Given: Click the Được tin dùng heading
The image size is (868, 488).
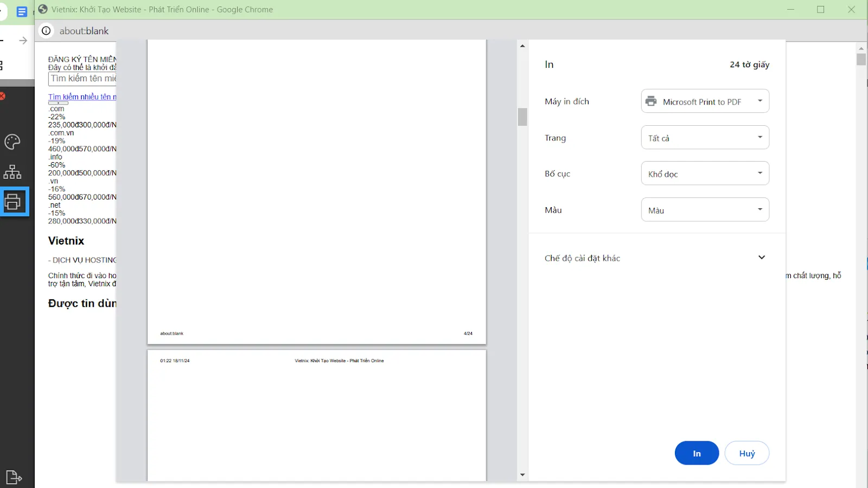Looking at the screenshot, I should point(82,304).
